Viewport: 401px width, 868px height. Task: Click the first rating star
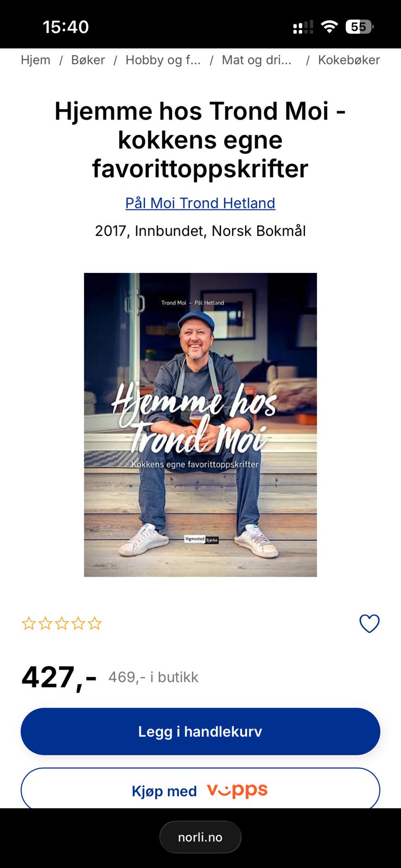[x=28, y=623]
